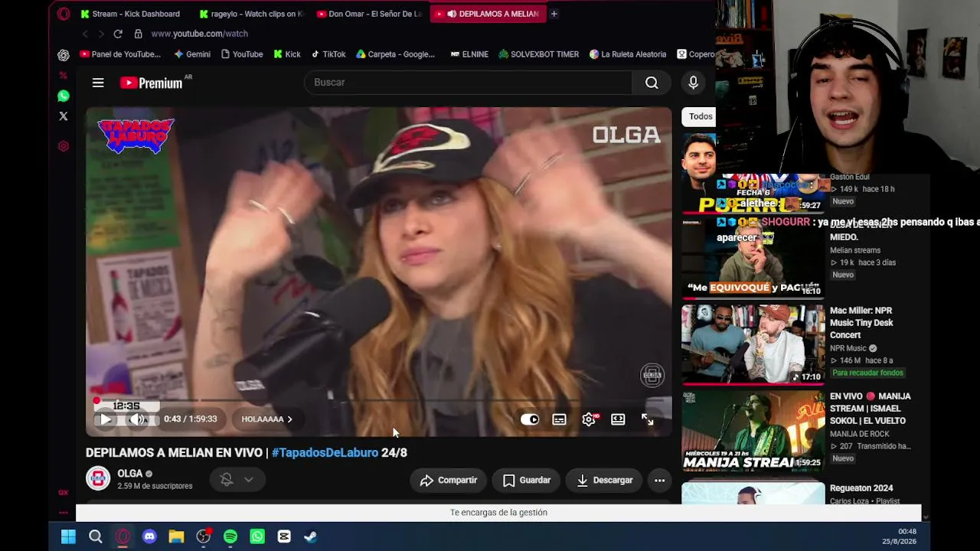This screenshot has width=980, height=551.
Task: Seek on the video progress bar
Action: coord(379,401)
